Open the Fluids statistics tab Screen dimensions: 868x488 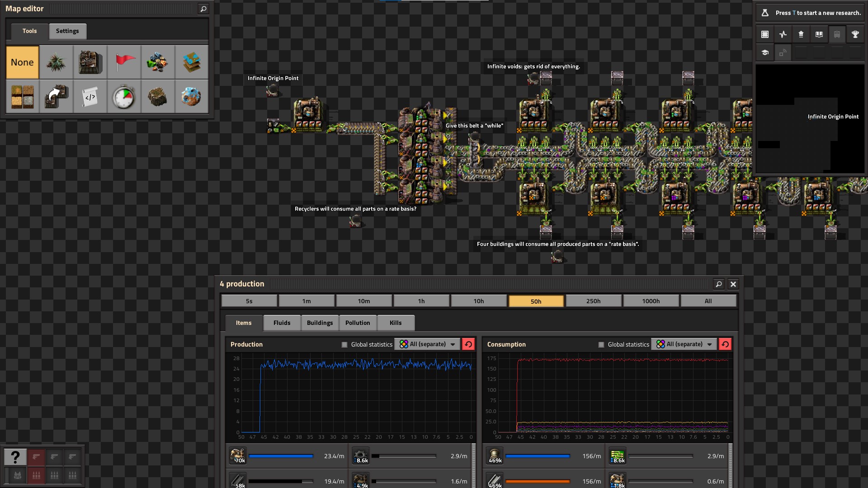pos(282,323)
